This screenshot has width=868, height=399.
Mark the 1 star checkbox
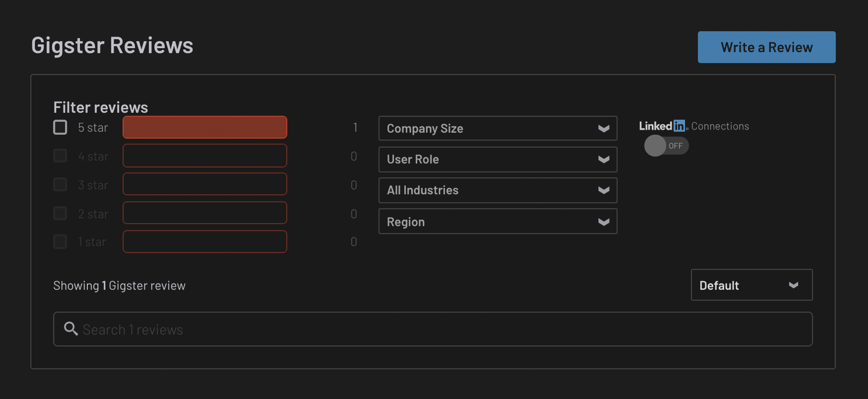coord(60,241)
